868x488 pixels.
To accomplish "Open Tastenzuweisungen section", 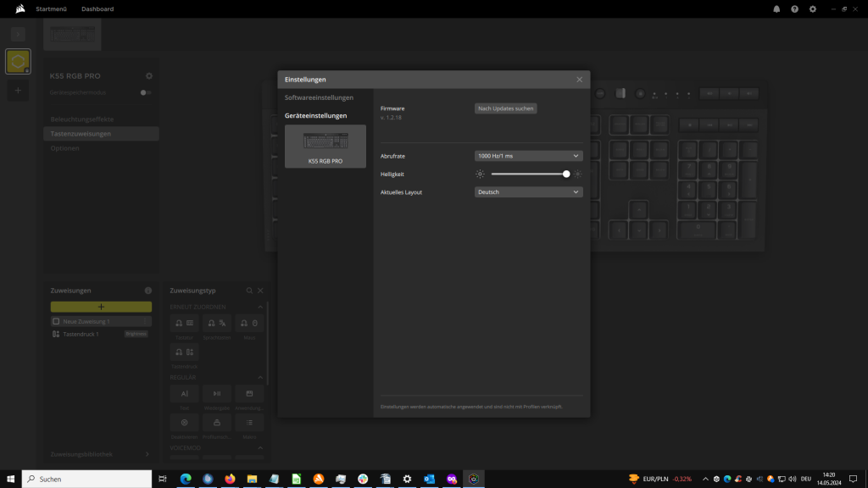I will [x=101, y=133].
